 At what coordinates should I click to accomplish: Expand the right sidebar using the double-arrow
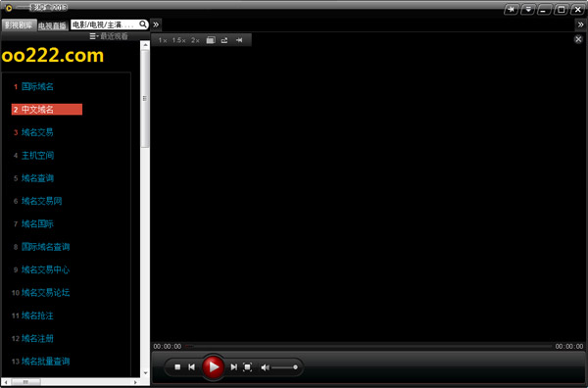coord(581,24)
